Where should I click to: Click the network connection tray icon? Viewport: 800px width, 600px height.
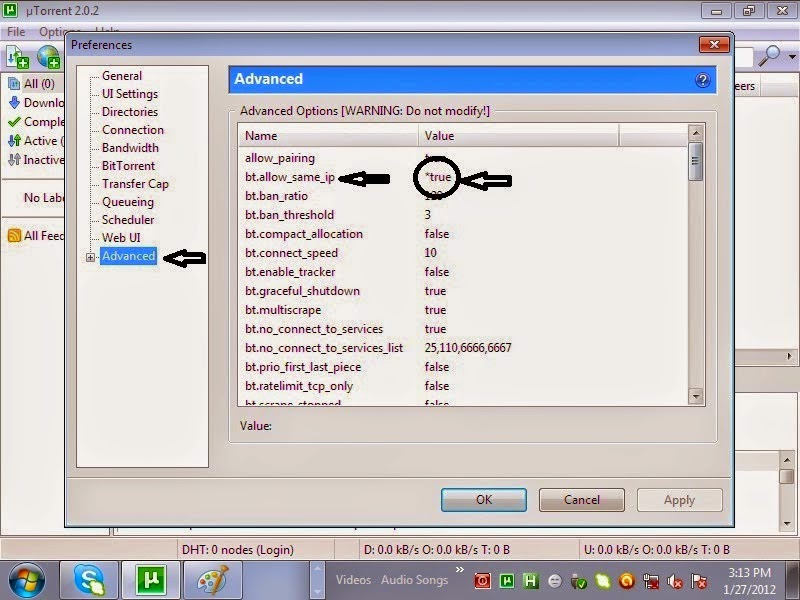pos(651,581)
